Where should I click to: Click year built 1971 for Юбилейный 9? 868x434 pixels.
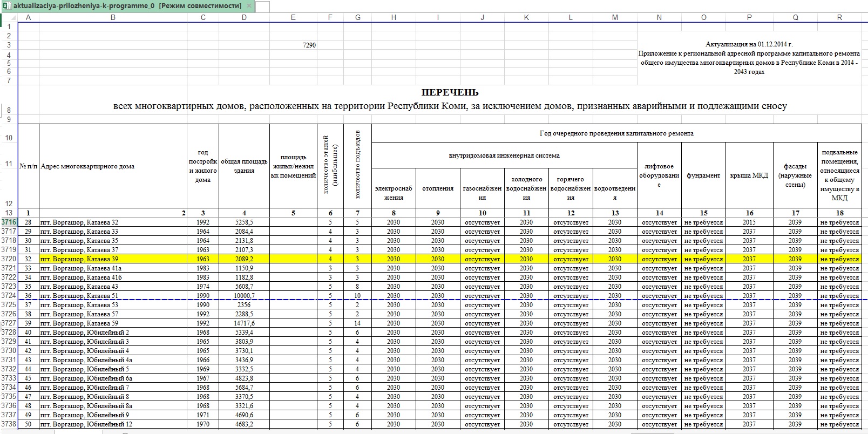click(203, 415)
